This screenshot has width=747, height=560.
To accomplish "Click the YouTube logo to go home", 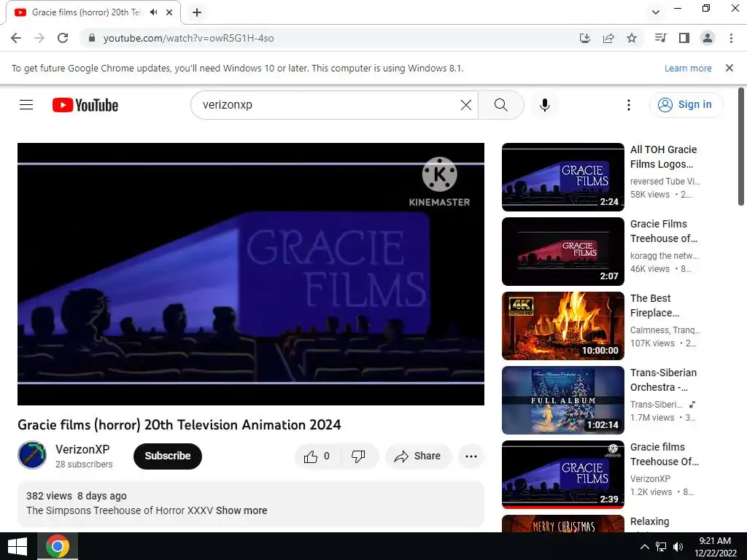I will pos(85,105).
